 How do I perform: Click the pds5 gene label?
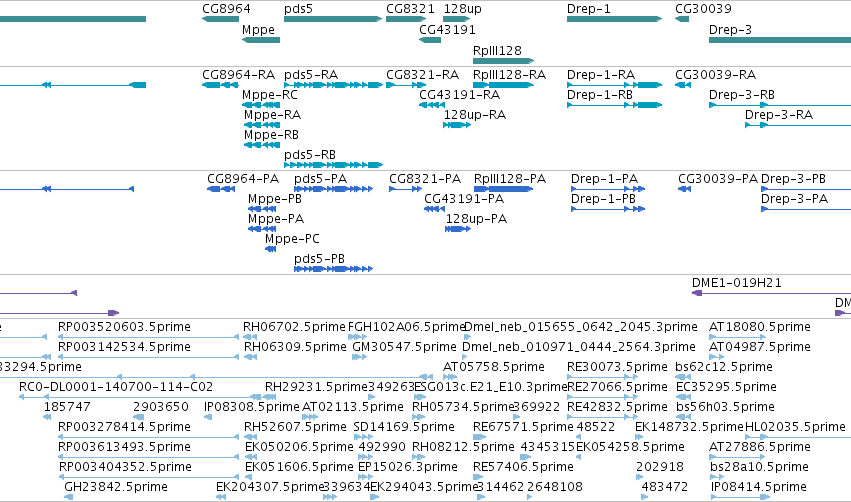pos(298,9)
